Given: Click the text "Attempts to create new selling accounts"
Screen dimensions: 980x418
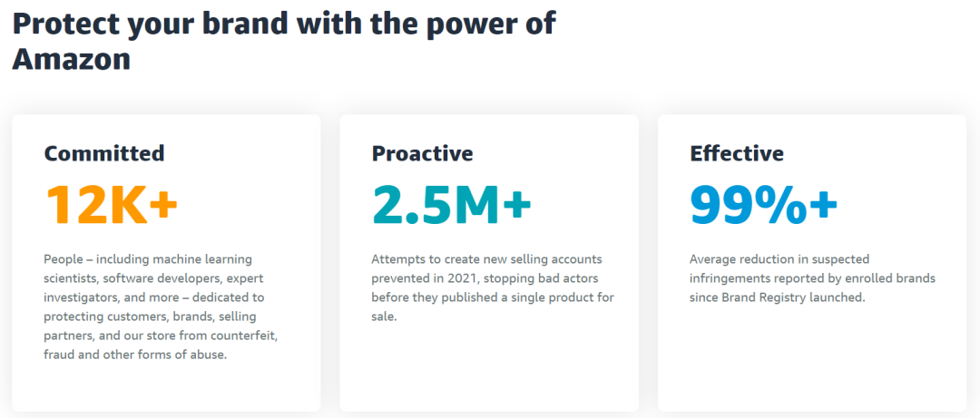Looking at the screenshot, I should pyautogui.click(x=486, y=259).
